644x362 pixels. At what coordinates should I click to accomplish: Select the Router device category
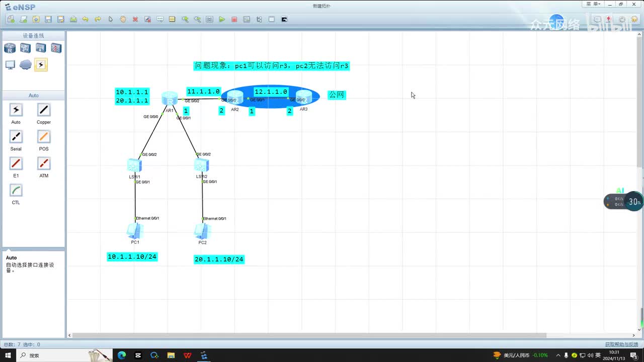10,48
